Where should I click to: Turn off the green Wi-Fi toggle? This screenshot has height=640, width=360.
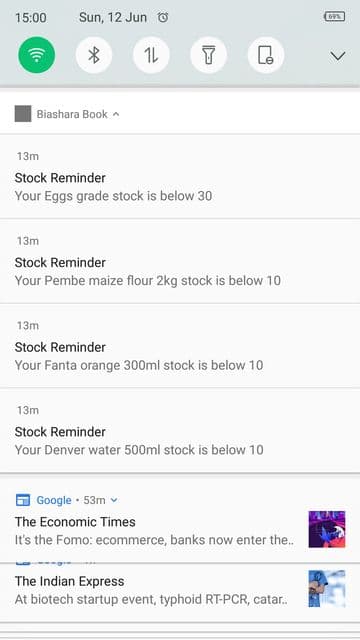click(x=37, y=55)
